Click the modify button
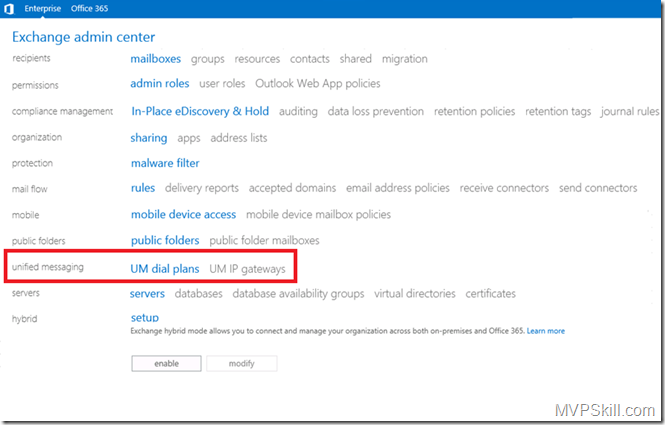This screenshot has height=425, width=665. tap(242, 363)
